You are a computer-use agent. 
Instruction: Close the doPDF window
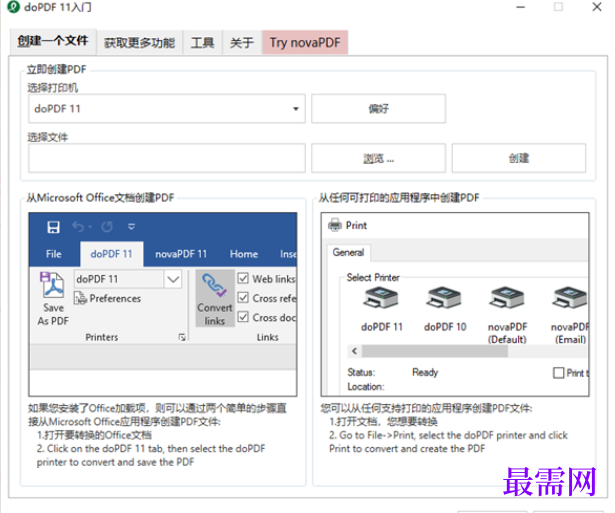(x=597, y=7)
